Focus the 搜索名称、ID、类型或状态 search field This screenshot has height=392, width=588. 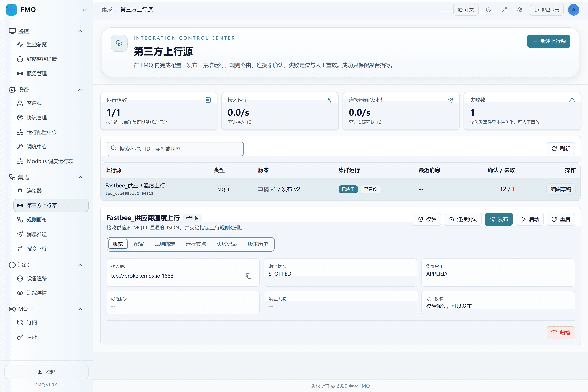coord(175,149)
